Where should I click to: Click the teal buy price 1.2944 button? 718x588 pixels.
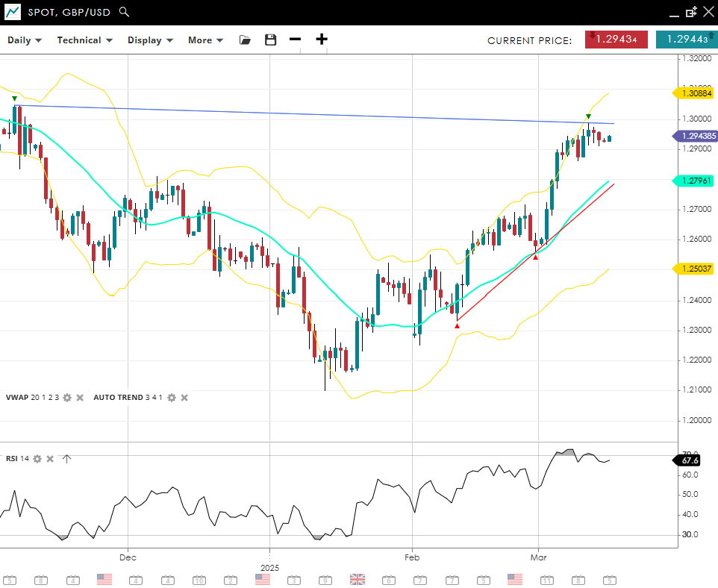tap(686, 40)
